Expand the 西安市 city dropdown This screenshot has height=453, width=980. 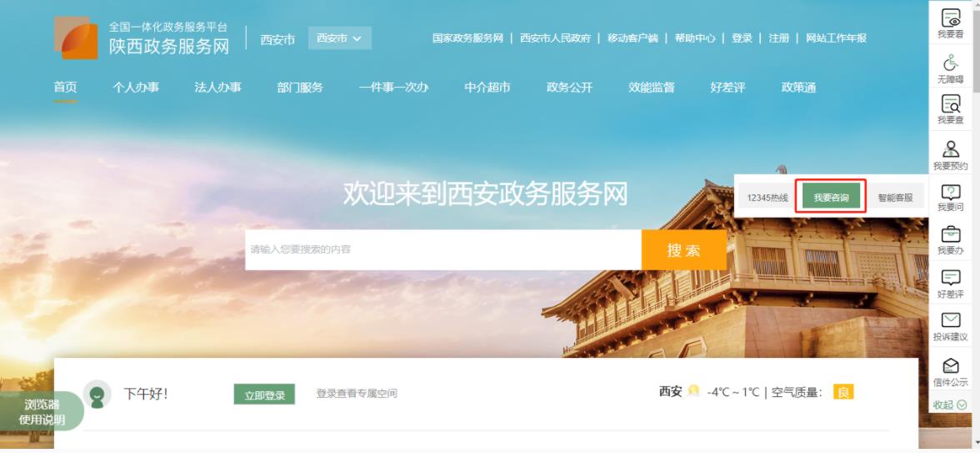[x=339, y=38]
